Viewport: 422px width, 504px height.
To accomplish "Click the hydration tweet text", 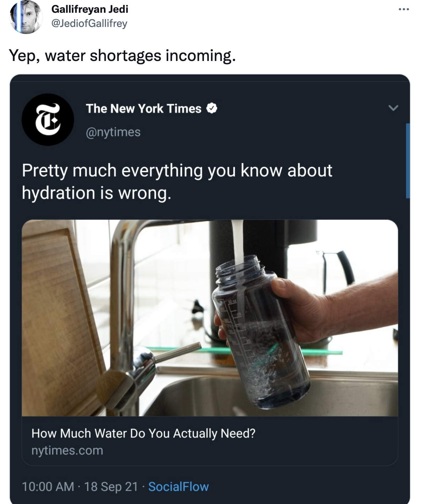I will point(177,181).
